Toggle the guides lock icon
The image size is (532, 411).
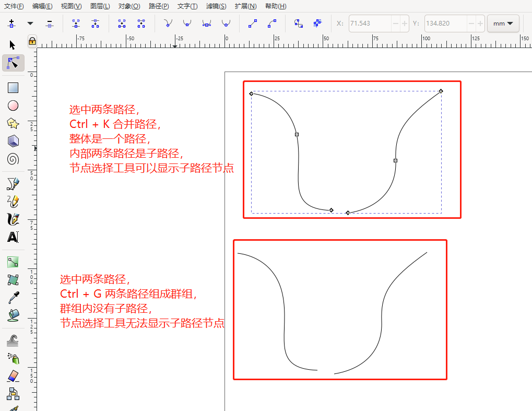pyautogui.click(x=32, y=41)
